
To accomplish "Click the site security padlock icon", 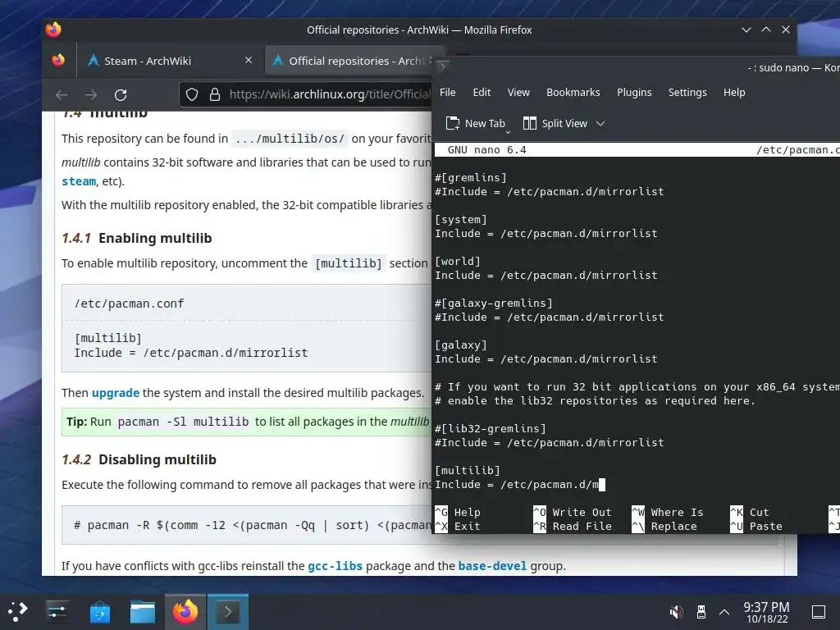I will [215, 95].
